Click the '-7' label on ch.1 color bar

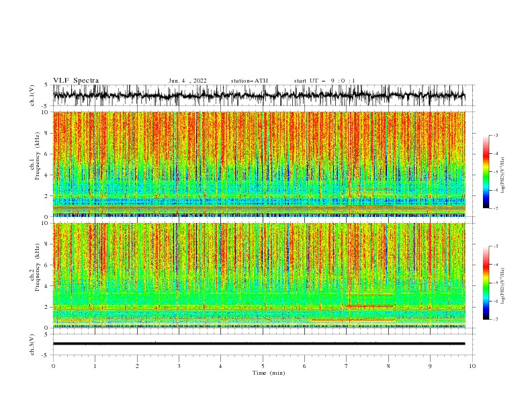pyautogui.click(x=496, y=208)
